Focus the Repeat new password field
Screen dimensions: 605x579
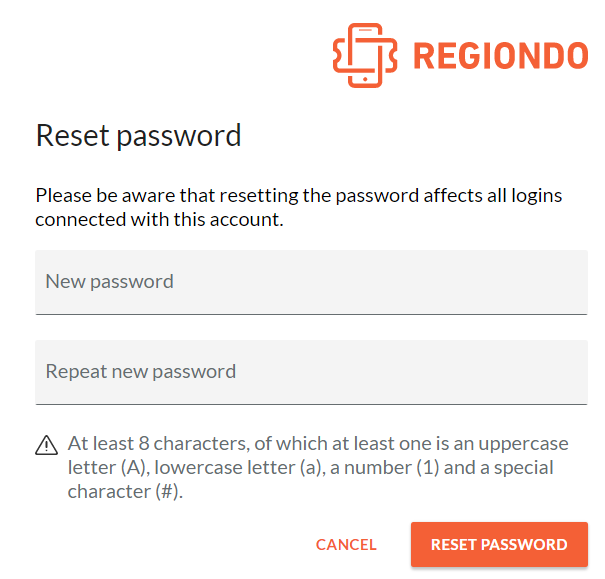coord(311,372)
